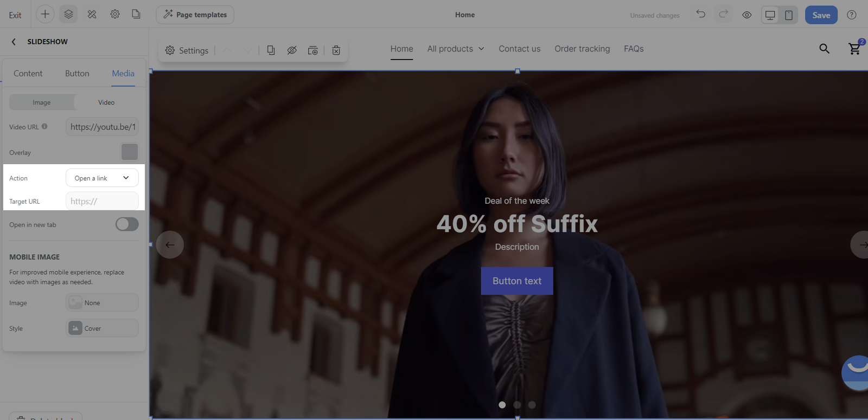Viewport: 868px width, 420px height.
Task: Select the third slide dot
Action: coord(532,405)
